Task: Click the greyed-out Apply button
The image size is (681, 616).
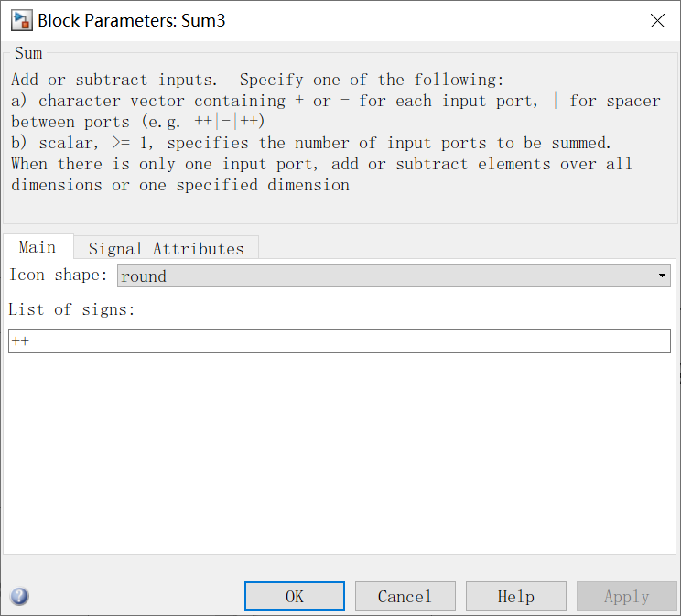Action: (626, 597)
